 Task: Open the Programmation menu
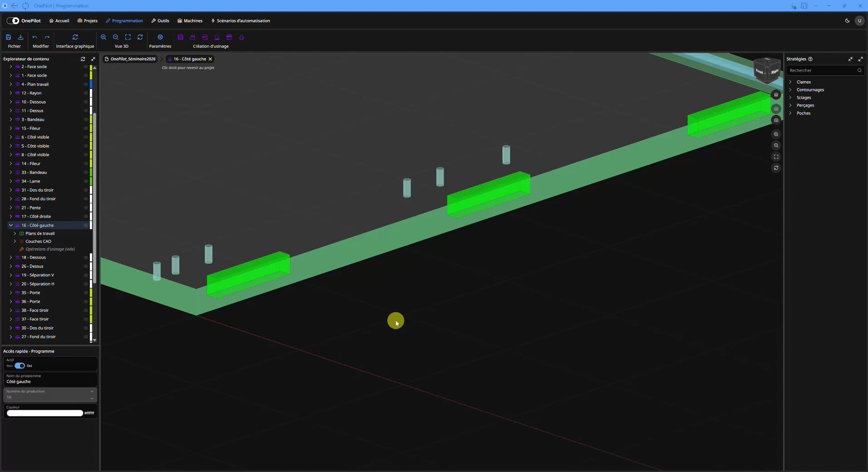[x=124, y=21]
